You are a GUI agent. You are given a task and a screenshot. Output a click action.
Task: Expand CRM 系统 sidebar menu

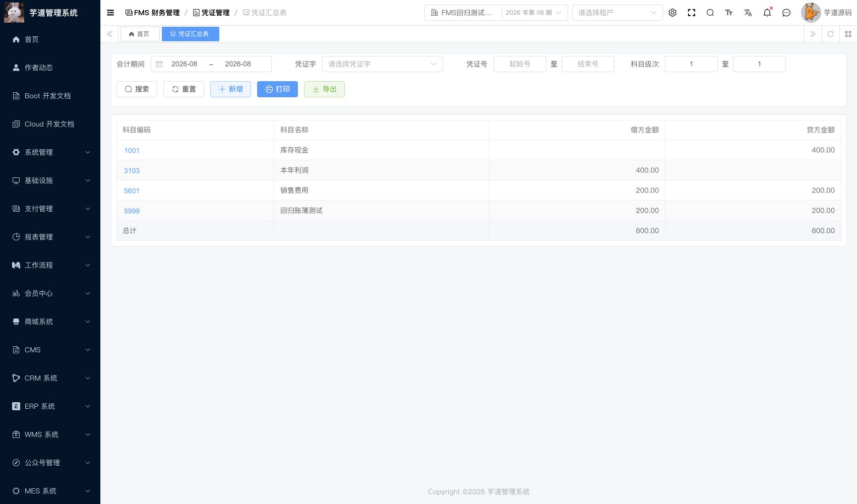(50, 378)
